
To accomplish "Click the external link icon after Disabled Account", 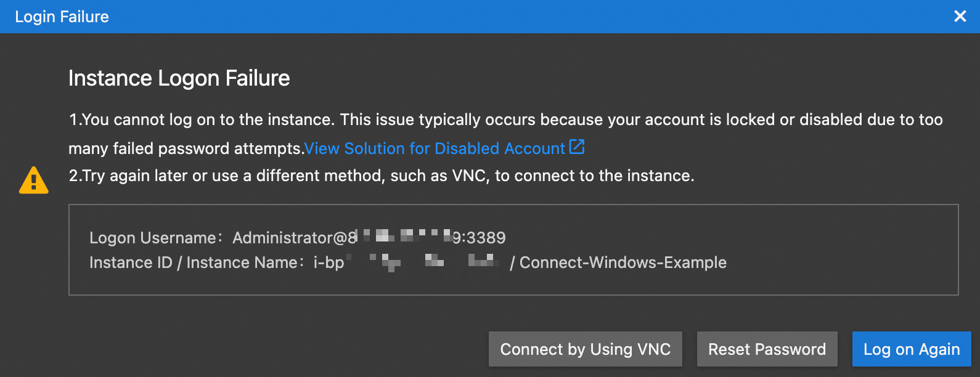I will (x=576, y=147).
